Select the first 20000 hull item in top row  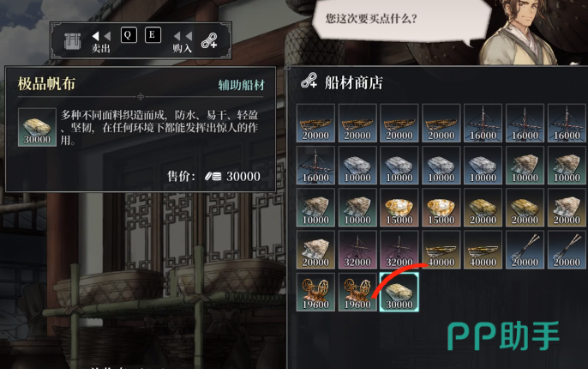pos(315,123)
